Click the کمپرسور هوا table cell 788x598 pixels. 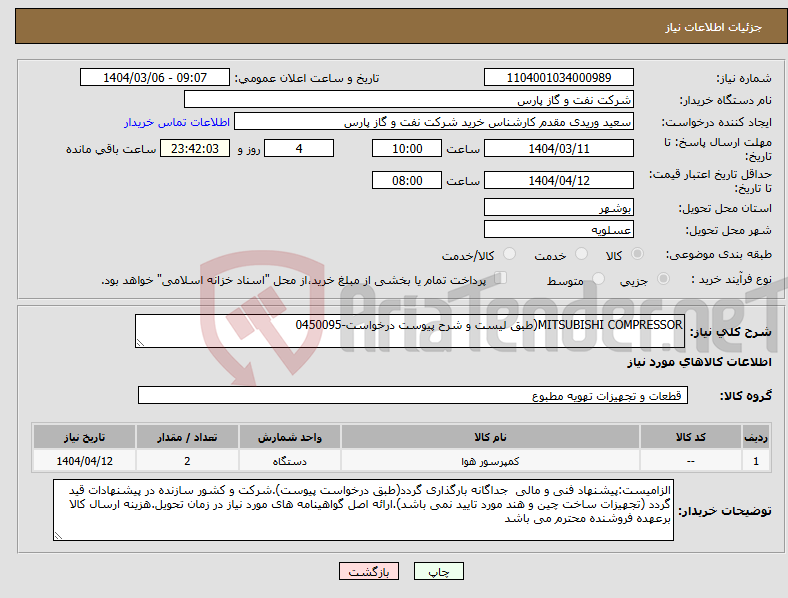coord(490,461)
